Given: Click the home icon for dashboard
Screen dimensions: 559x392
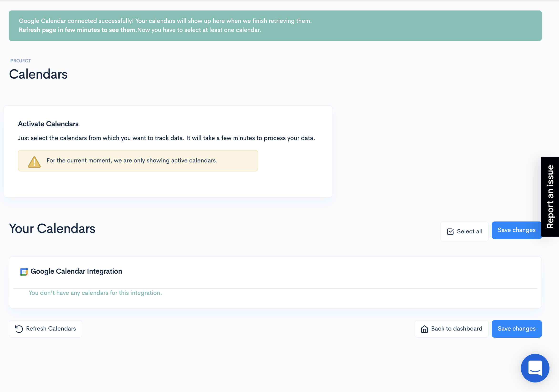Looking at the screenshot, I should pyautogui.click(x=424, y=329).
